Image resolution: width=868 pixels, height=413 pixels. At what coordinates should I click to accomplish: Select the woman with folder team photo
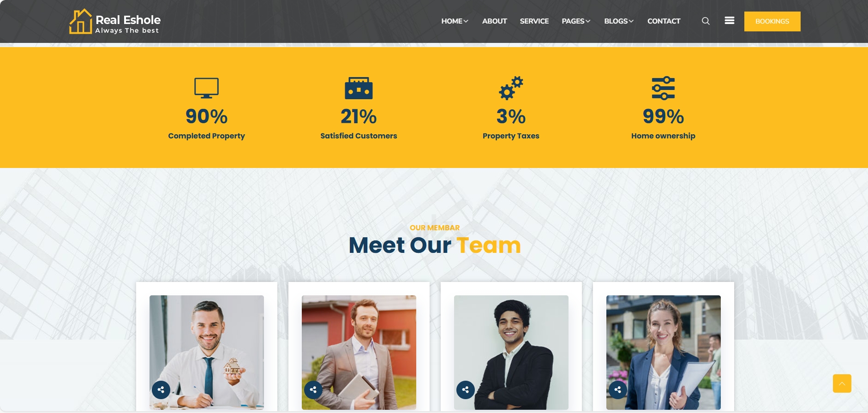tap(664, 353)
